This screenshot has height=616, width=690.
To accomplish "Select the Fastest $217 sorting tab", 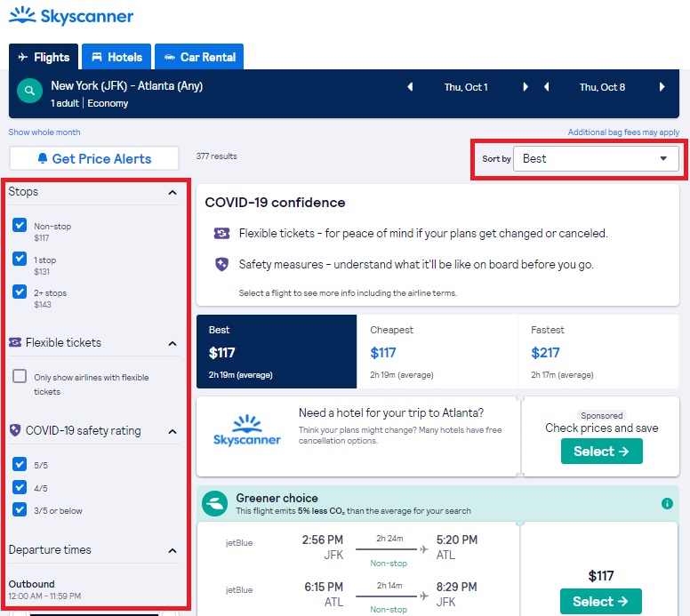I will [x=598, y=351].
